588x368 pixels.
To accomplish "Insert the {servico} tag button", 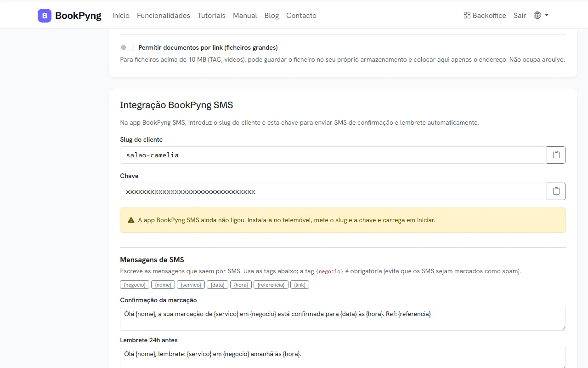I will [191, 285].
